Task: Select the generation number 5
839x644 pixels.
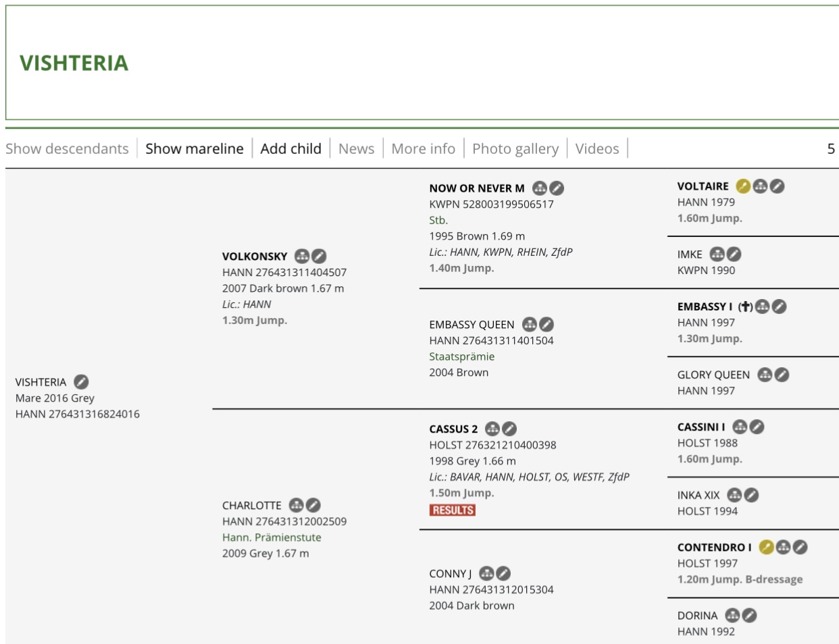Action: point(831,149)
